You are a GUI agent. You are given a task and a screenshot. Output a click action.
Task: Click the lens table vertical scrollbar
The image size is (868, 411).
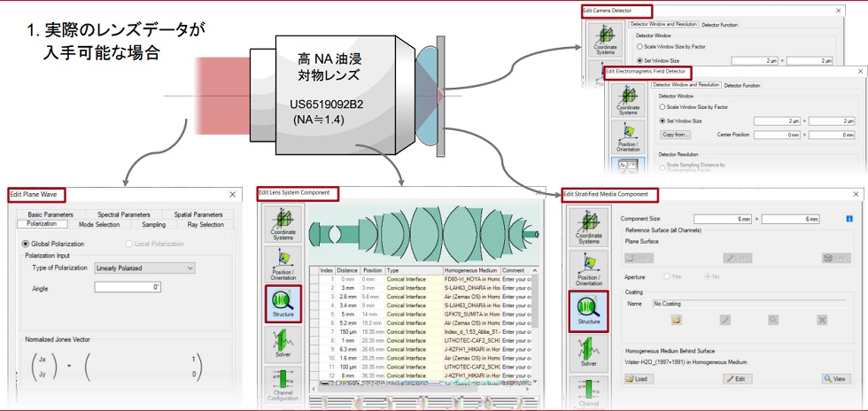535,325
